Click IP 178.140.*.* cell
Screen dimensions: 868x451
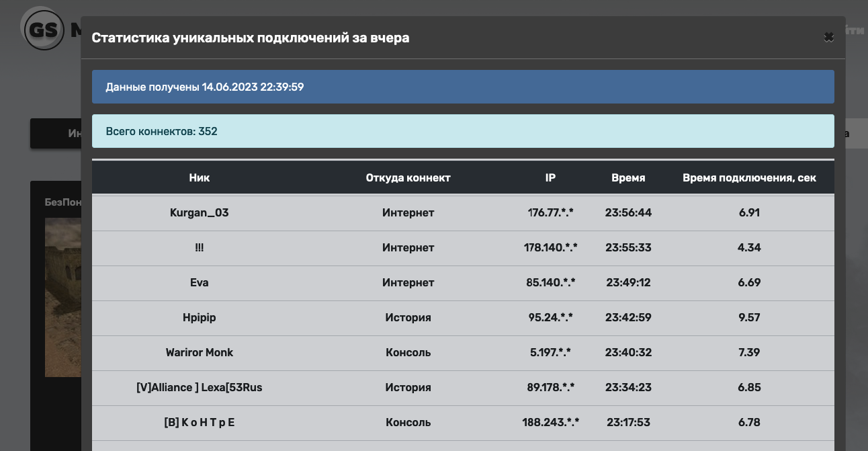click(x=550, y=247)
